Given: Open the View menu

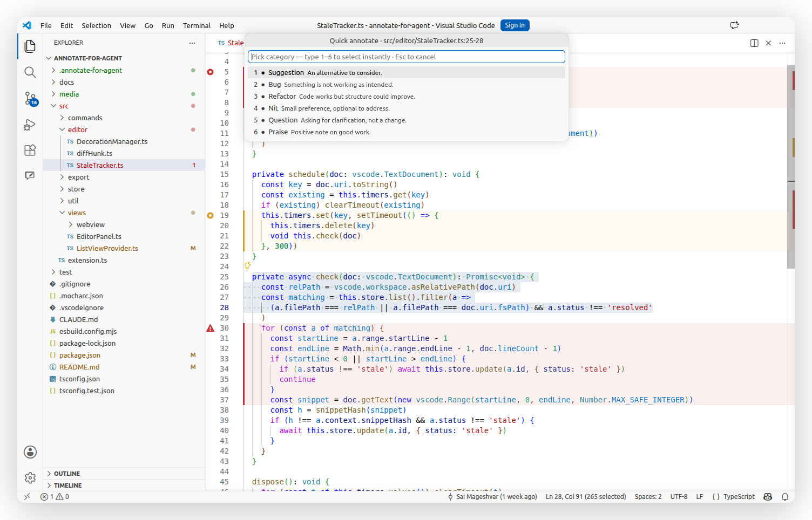Looking at the screenshot, I should pos(128,25).
